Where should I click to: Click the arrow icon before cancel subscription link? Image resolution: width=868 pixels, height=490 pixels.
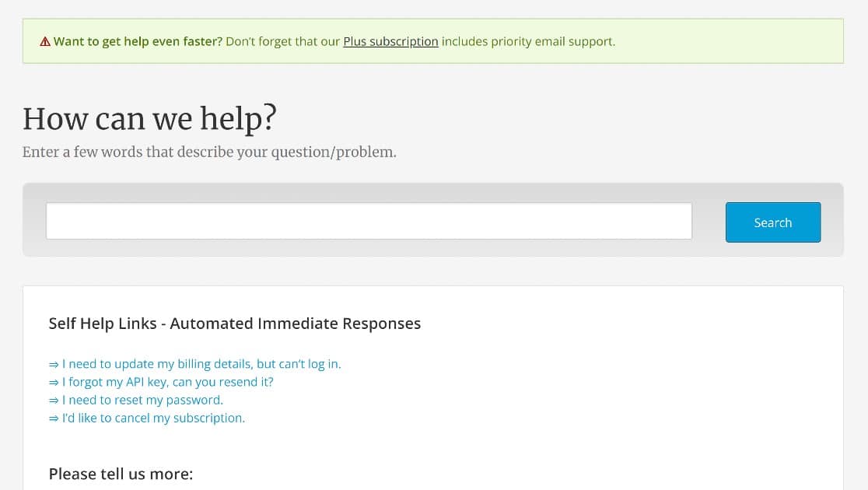point(54,418)
